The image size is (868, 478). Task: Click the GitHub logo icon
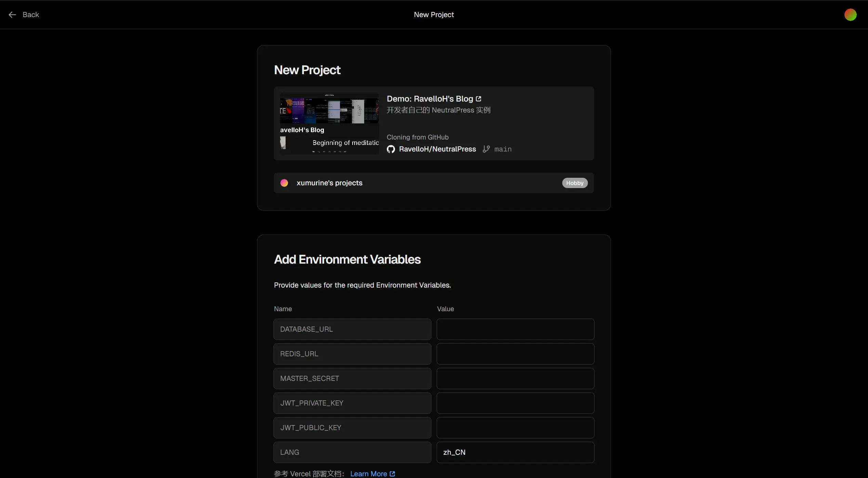point(391,149)
